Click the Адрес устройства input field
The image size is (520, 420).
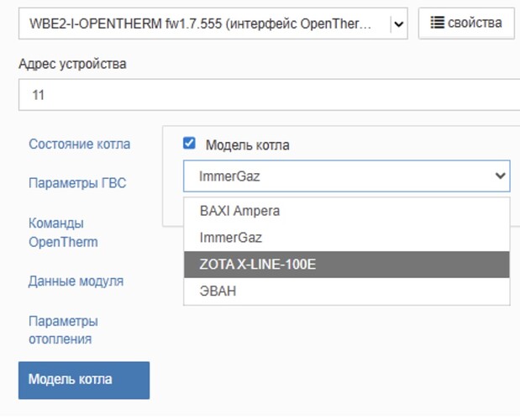point(269,95)
